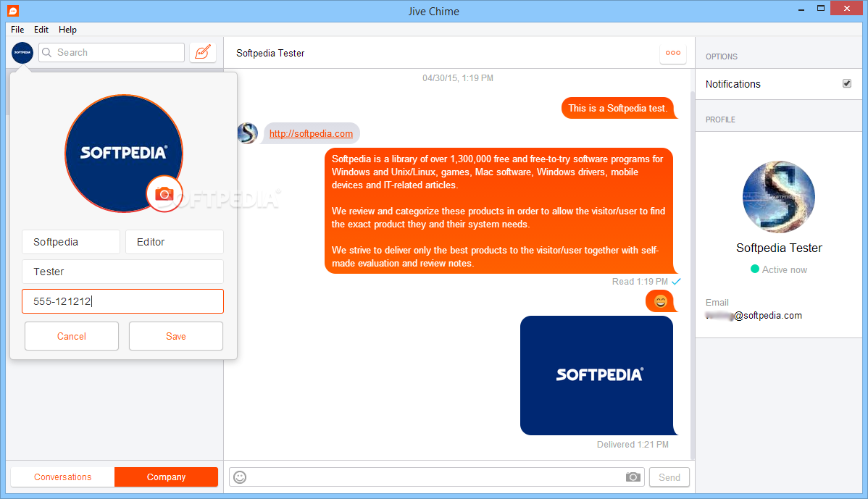Click the green Active now status dot
The height and width of the screenshot is (499, 868).
[x=754, y=269]
